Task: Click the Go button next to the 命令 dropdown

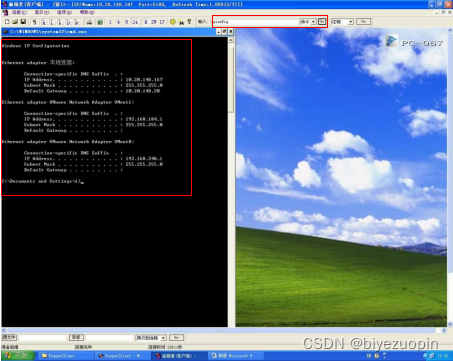Action: point(322,21)
